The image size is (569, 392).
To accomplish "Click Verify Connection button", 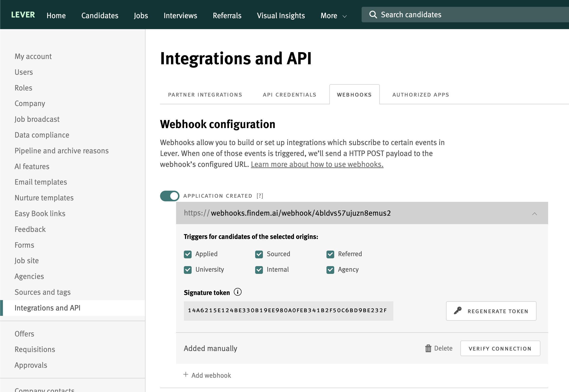I will [500, 348].
